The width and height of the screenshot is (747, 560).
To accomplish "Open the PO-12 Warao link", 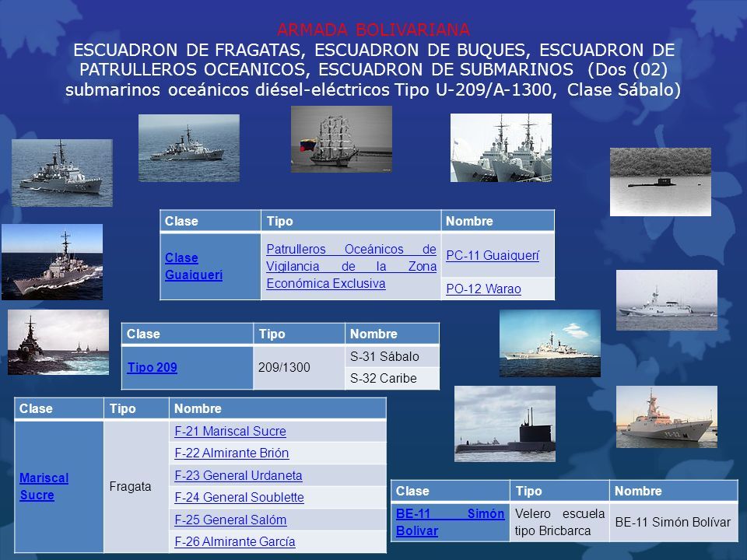I will click(x=483, y=289).
